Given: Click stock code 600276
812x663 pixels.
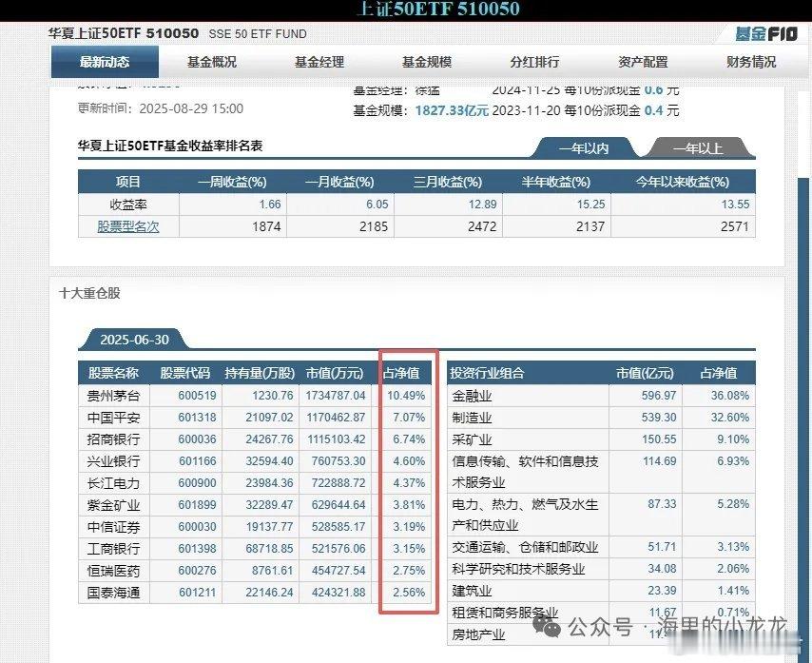Looking at the screenshot, I should (197, 570).
